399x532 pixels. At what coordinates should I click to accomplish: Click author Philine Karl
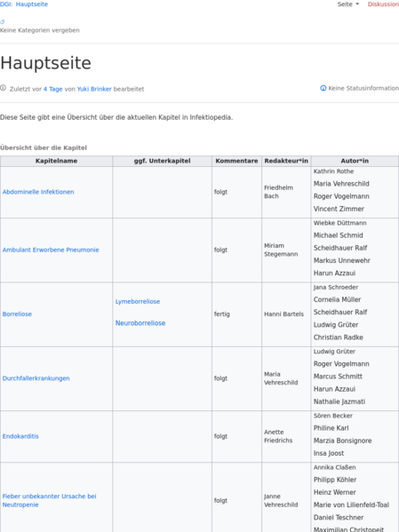coord(331,428)
